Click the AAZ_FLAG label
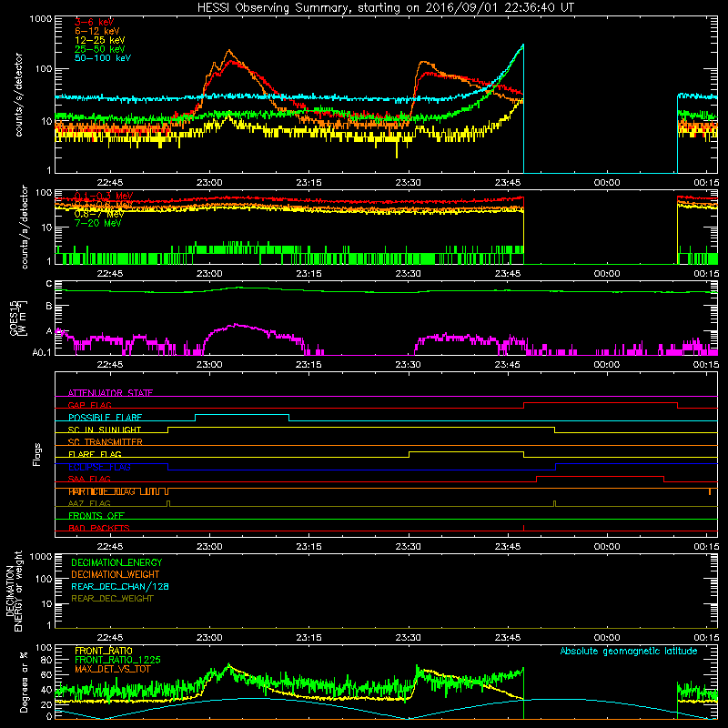The width and height of the screenshot is (728, 728). point(89,504)
